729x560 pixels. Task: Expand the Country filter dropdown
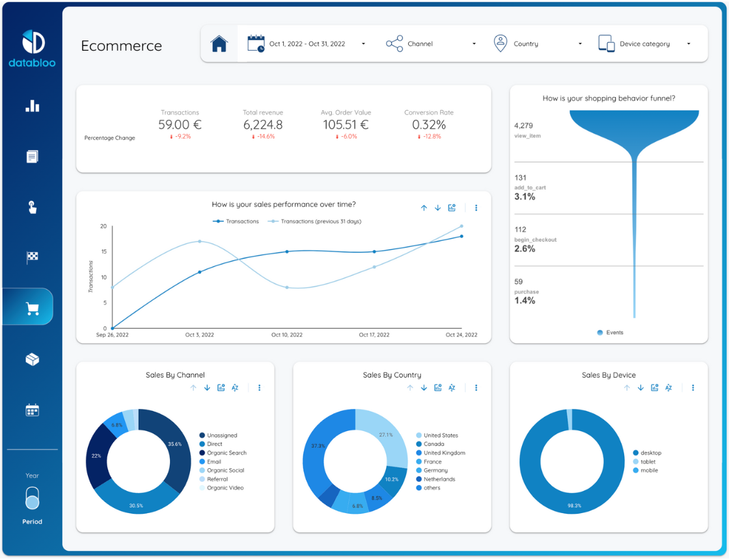pyautogui.click(x=579, y=44)
